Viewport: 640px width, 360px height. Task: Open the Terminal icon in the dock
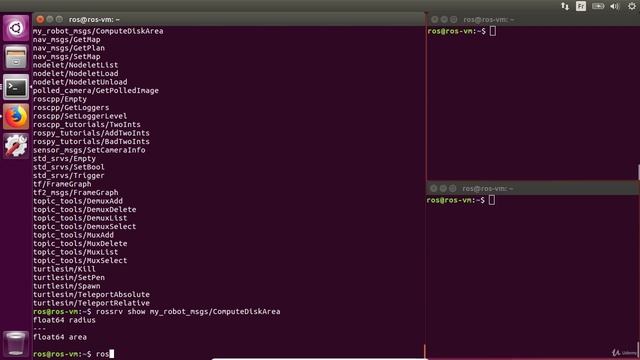(x=16, y=87)
